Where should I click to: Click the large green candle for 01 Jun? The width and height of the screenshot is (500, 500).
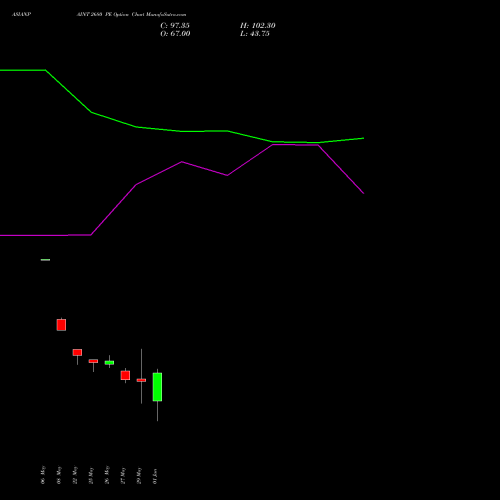[x=157, y=387]
